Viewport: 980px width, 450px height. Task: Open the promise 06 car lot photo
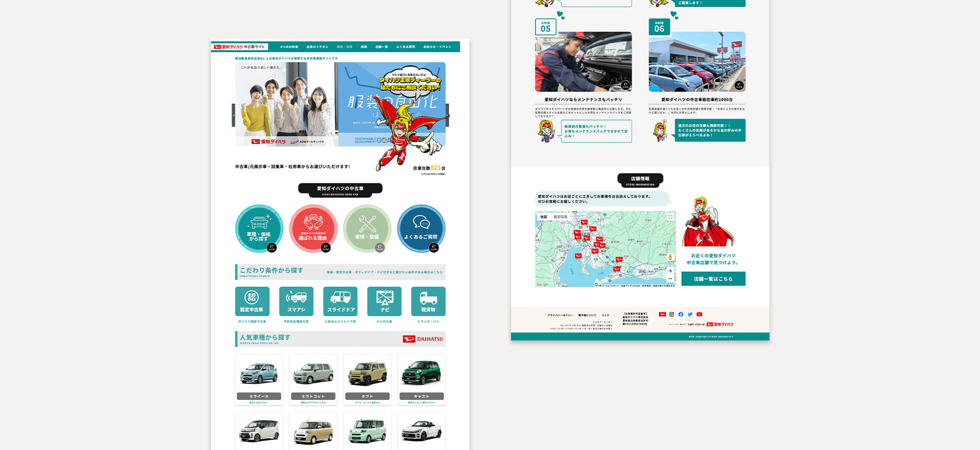click(697, 62)
